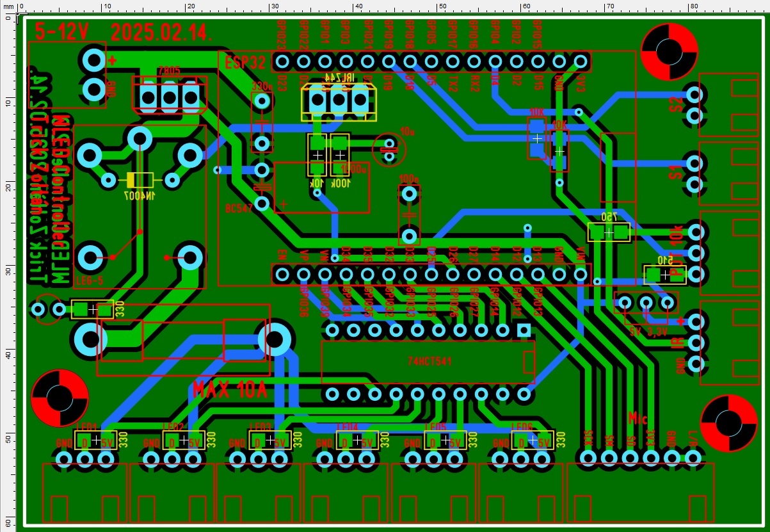Select the Mic header label
The image size is (770, 532).
[x=638, y=418]
